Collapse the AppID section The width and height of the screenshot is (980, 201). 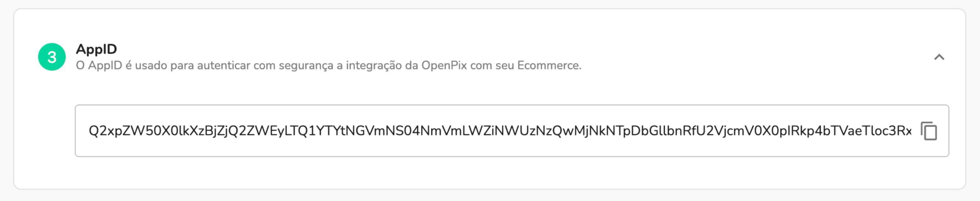click(x=939, y=57)
